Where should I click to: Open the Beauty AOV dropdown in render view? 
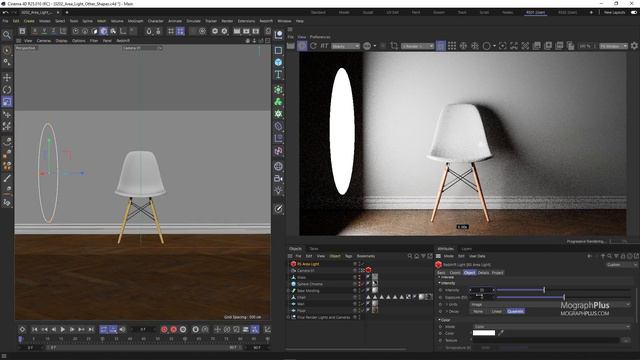point(345,46)
